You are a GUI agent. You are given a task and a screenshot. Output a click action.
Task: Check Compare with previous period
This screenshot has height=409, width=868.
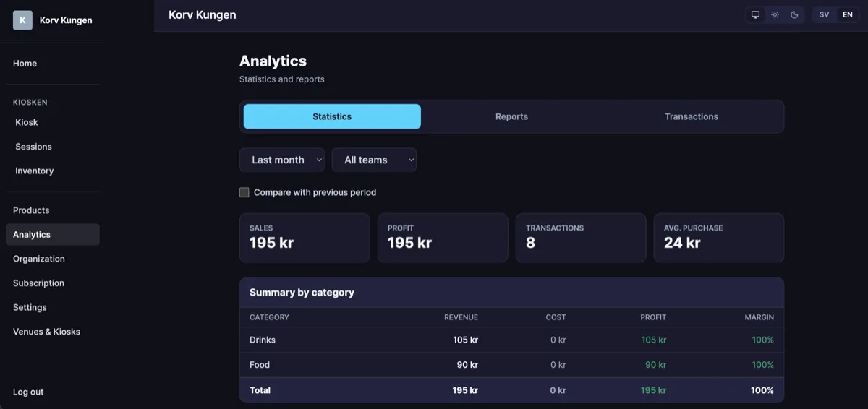point(244,192)
